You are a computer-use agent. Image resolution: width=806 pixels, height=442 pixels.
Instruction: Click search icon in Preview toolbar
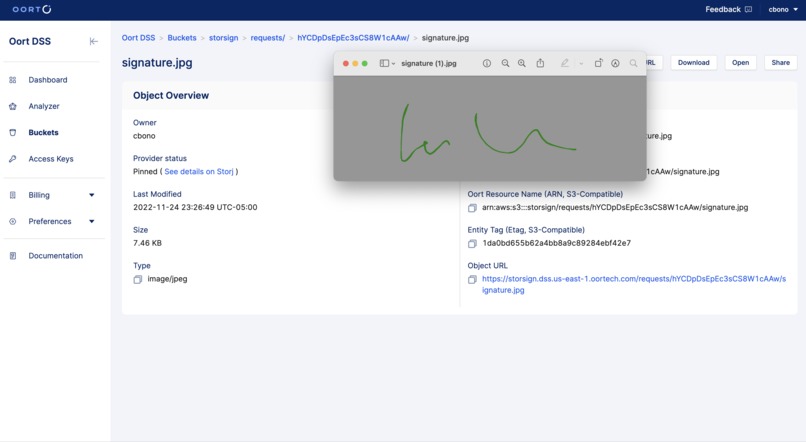pos(633,63)
